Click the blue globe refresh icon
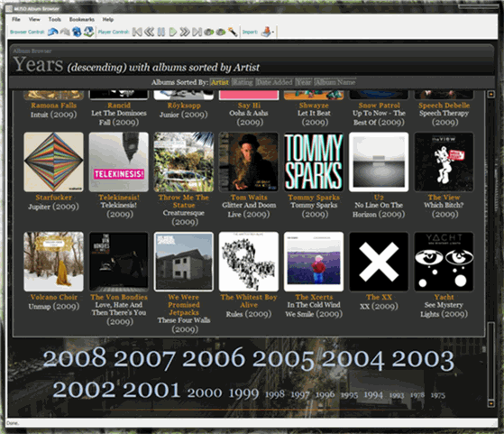Screen dimensions: 504x434 click(77, 32)
